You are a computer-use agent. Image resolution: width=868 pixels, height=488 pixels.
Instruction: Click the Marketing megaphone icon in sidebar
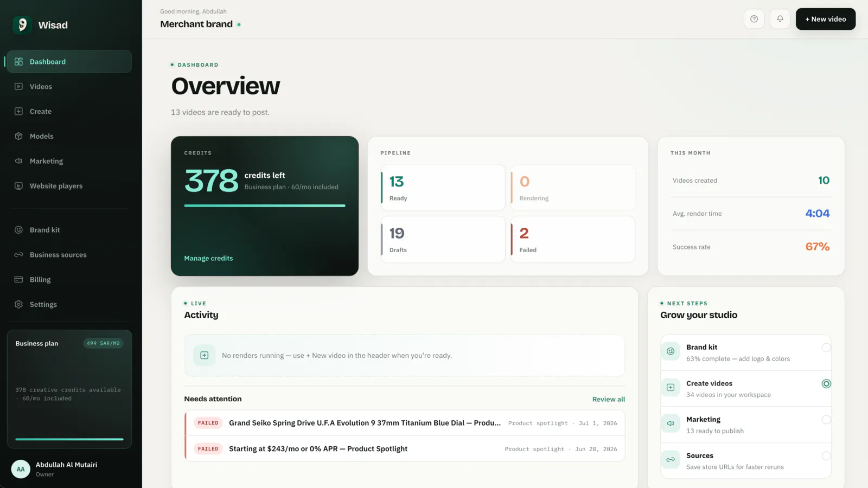tap(18, 161)
